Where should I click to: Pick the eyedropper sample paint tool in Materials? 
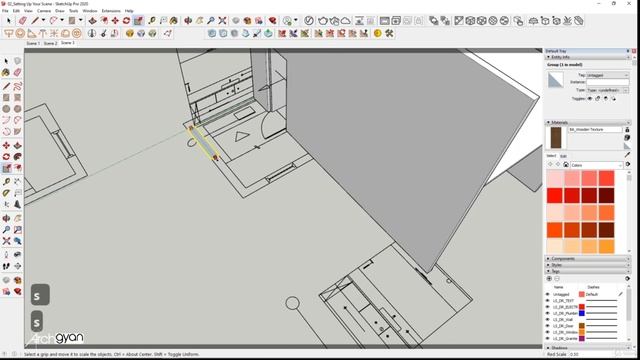(x=627, y=155)
